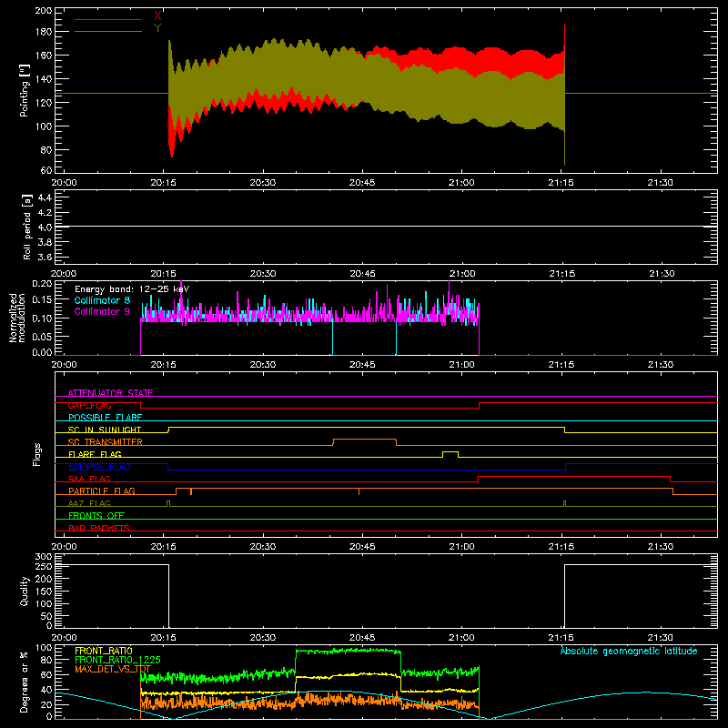This screenshot has width=728, height=728.
Task: Click the 'Collimator 9' legend text
Action: pos(102,311)
